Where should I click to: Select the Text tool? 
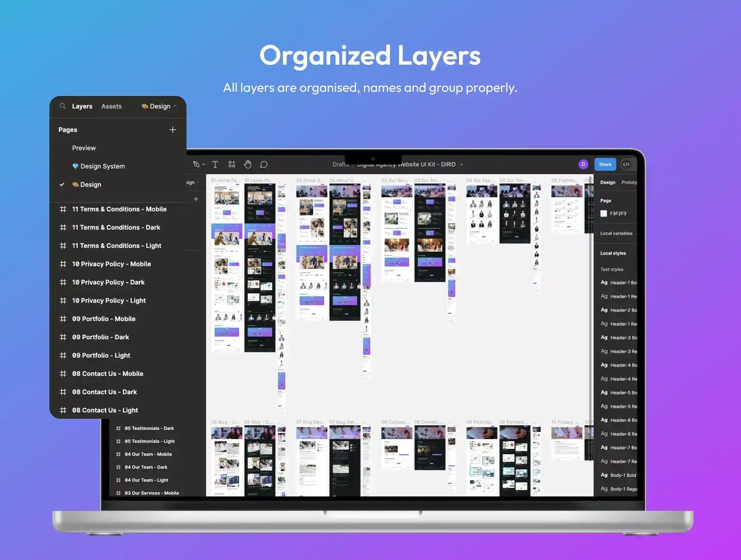click(215, 164)
